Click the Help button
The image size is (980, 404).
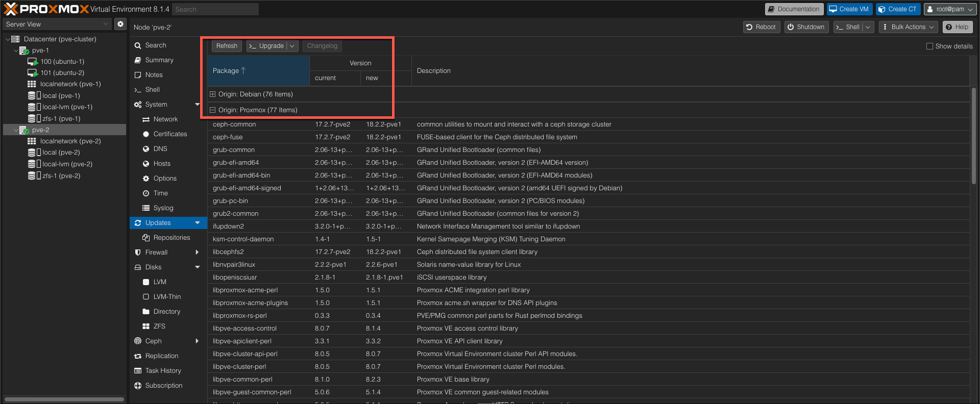(x=958, y=27)
